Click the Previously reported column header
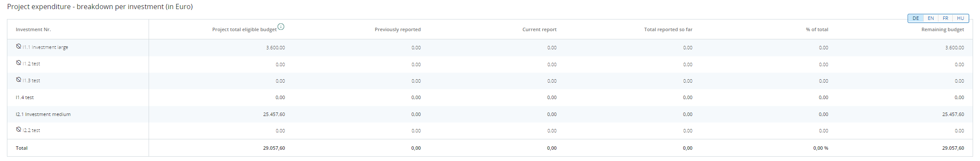 coord(398,29)
